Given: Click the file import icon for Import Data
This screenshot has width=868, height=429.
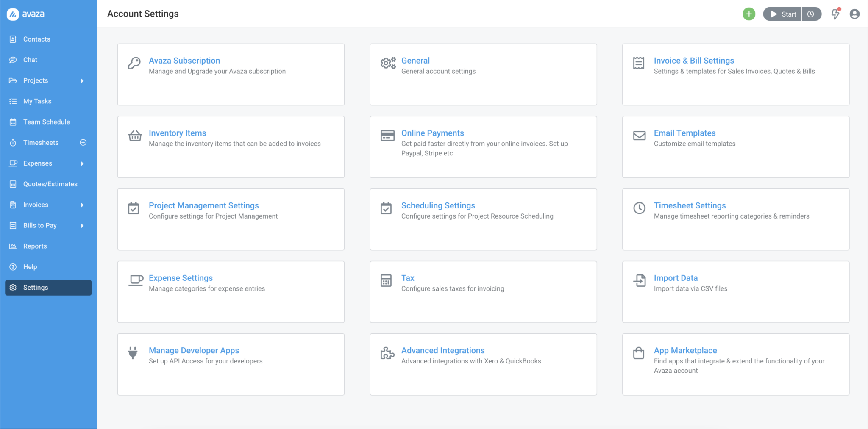Looking at the screenshot, I should click(x=639, y=280).
